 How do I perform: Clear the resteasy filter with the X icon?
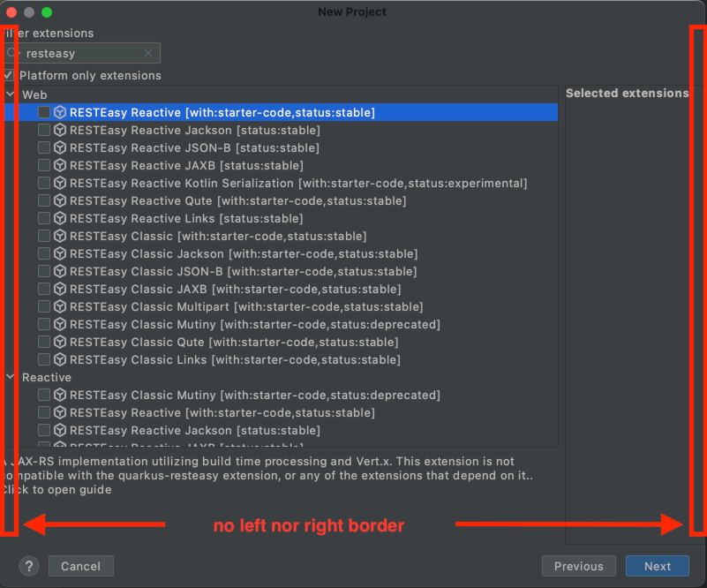point(148,53)
